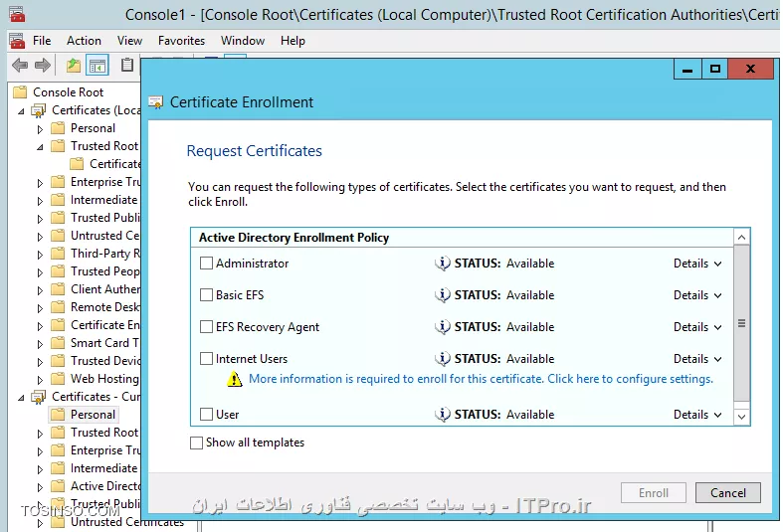Click folder icon of Smart Card T store
783x532 pixels.
(x=58, y=343)
